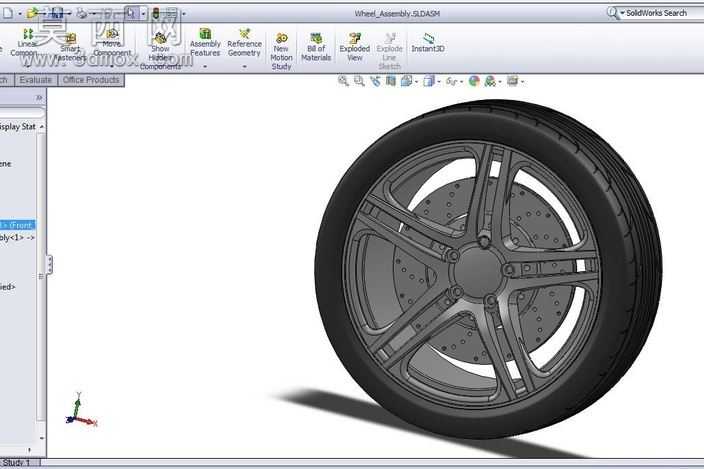The image size is (704, 469).
Task: Click the Hide/Show Items glasses icon
Action: point(451,81)
